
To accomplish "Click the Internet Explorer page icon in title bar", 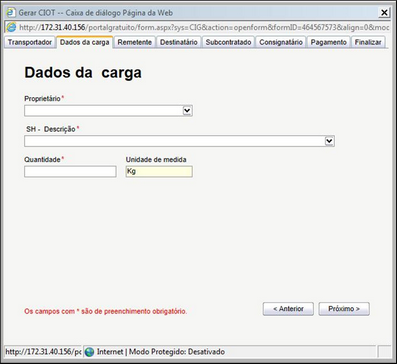I will (11, 13).
